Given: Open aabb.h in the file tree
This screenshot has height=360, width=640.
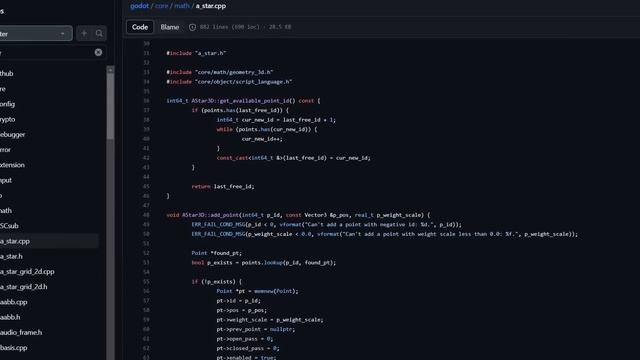Looking at the screenshot, I should point(10,317).
